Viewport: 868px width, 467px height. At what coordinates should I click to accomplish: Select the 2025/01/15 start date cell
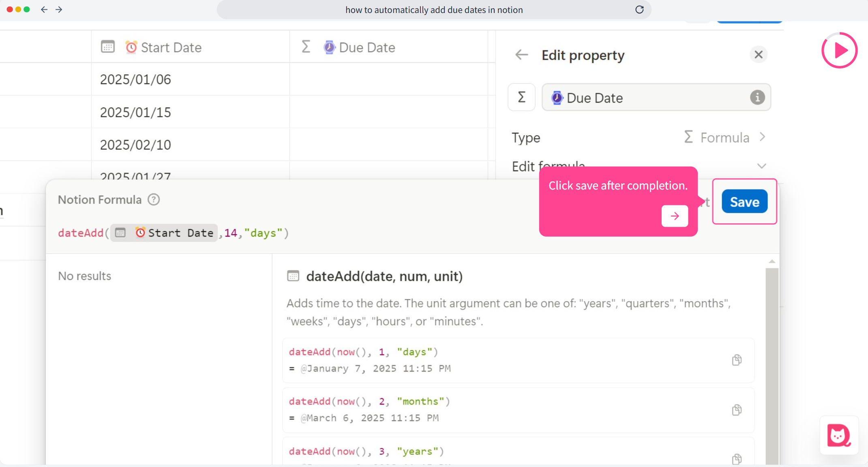(191, 112)
